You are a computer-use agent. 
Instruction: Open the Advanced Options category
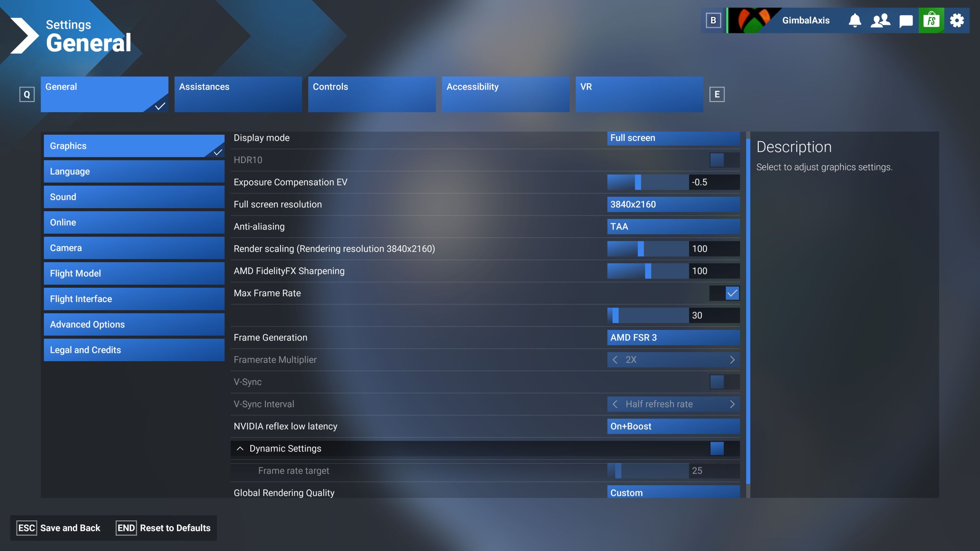134,324
